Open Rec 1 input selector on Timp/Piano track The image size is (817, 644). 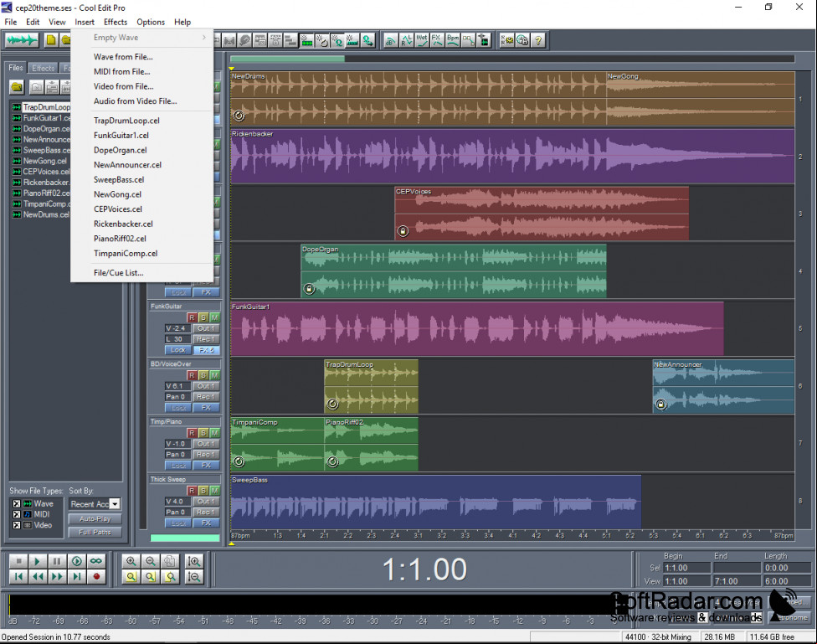point(206,454)
